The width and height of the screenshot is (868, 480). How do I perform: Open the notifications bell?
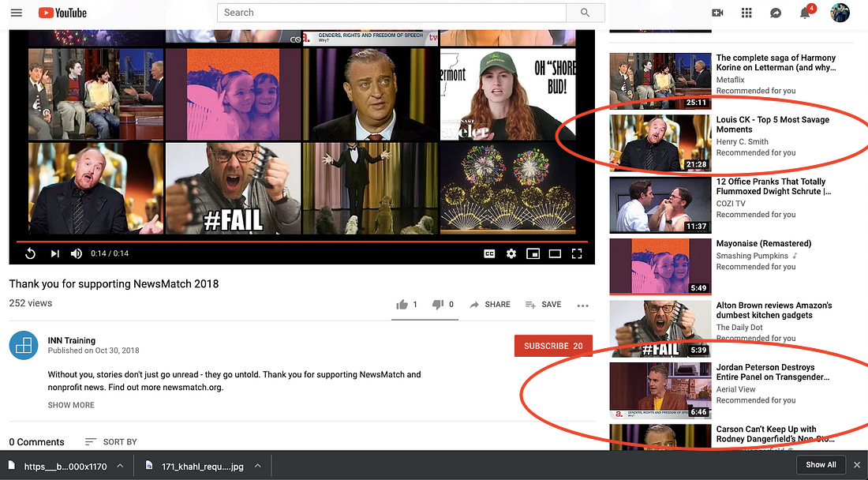(x=805, y=13)
